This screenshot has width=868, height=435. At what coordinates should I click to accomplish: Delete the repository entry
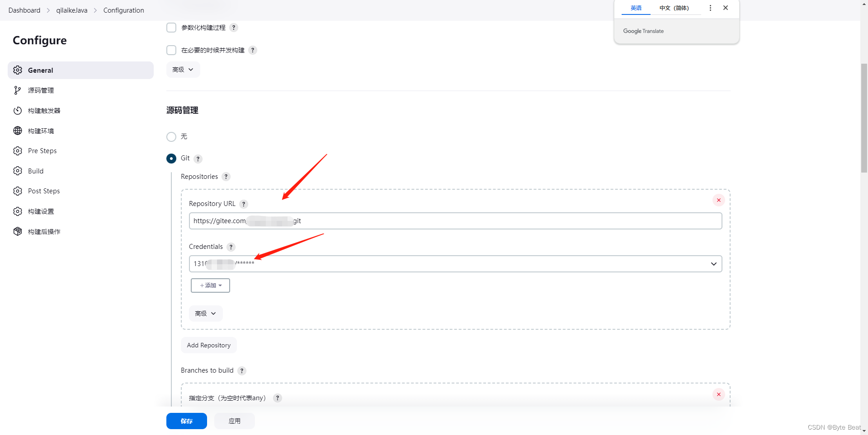(719, 200)
